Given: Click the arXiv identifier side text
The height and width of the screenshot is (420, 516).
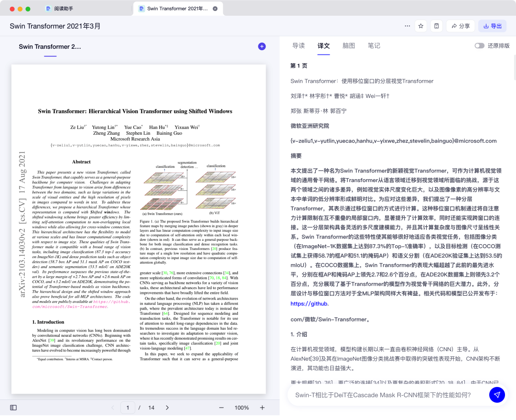Looking at the screenshot, I should pyautogui.click(x=22, y=224).
